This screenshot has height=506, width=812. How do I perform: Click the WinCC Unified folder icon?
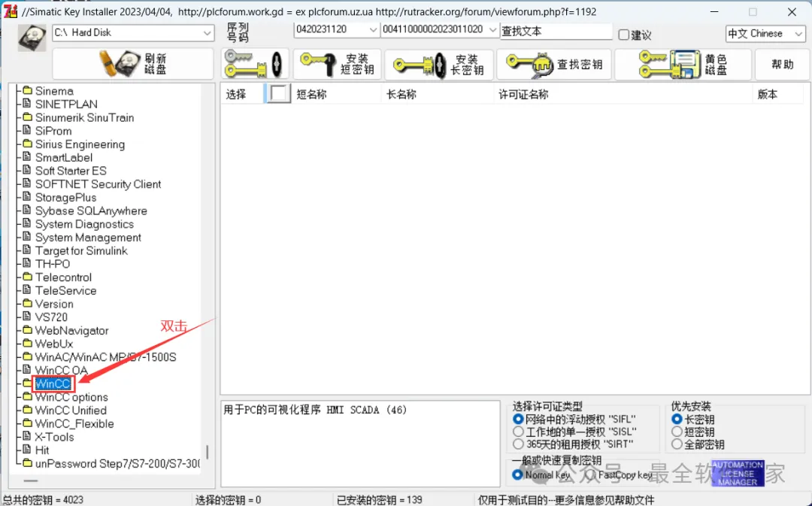[x=28, y=410]
